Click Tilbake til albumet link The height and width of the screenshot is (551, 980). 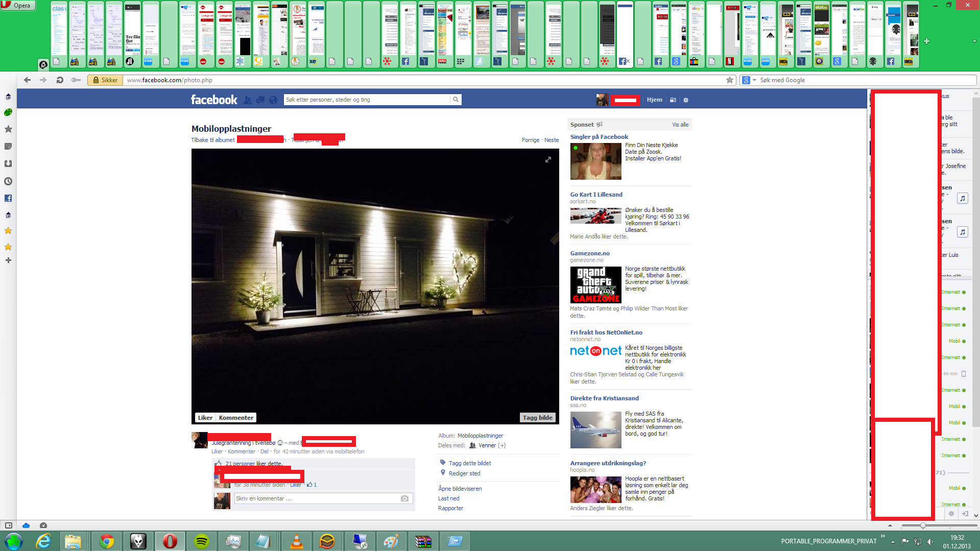click(x=213, y=140)
